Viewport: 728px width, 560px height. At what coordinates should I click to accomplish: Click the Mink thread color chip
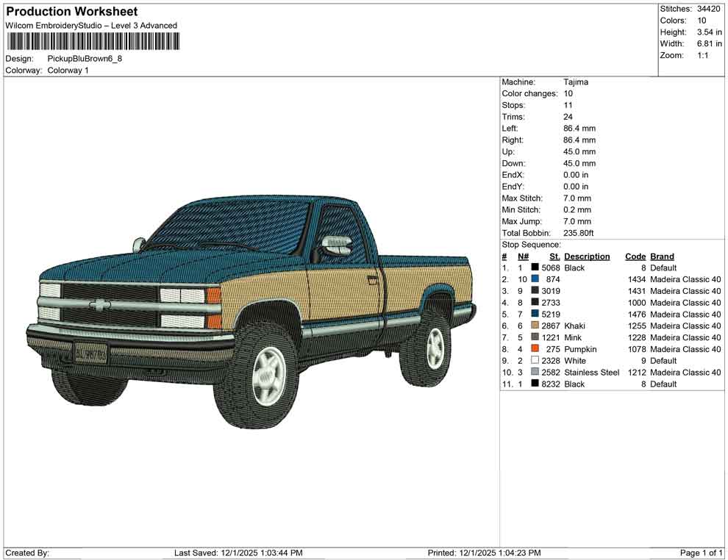coord(535,337)
